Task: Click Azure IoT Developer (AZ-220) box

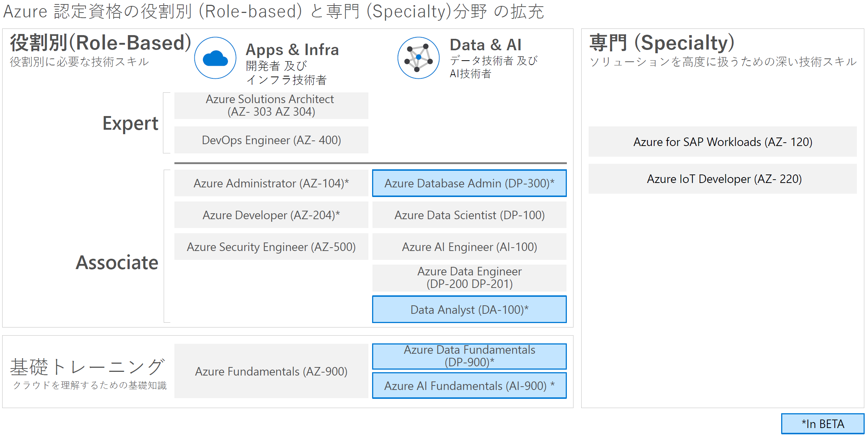Action: click(722, 179)
